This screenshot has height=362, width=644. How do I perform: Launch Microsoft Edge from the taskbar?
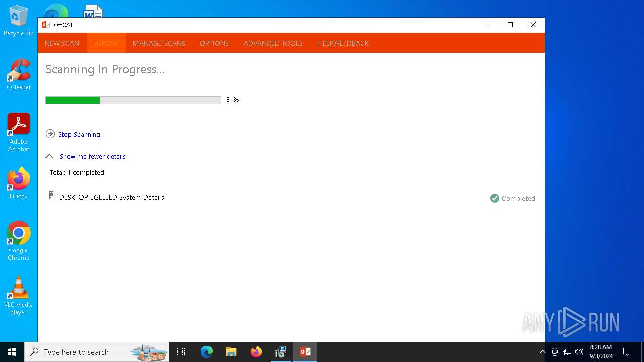[207, 352]
